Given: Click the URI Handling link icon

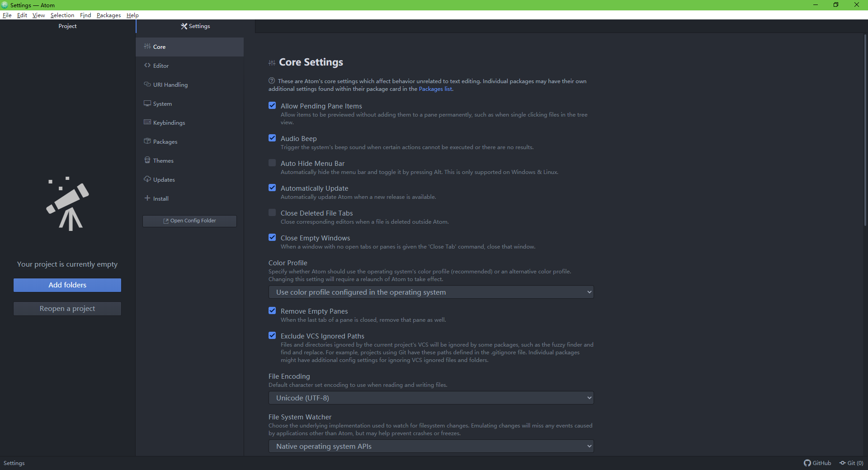Looking at the screenshot, I should [x=147, y=85].
